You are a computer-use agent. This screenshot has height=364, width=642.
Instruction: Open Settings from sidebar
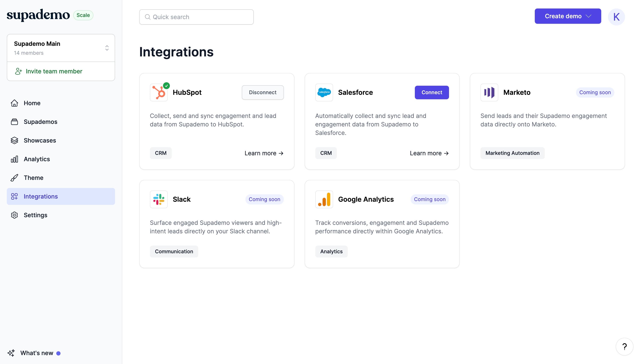tap(61, 215)
